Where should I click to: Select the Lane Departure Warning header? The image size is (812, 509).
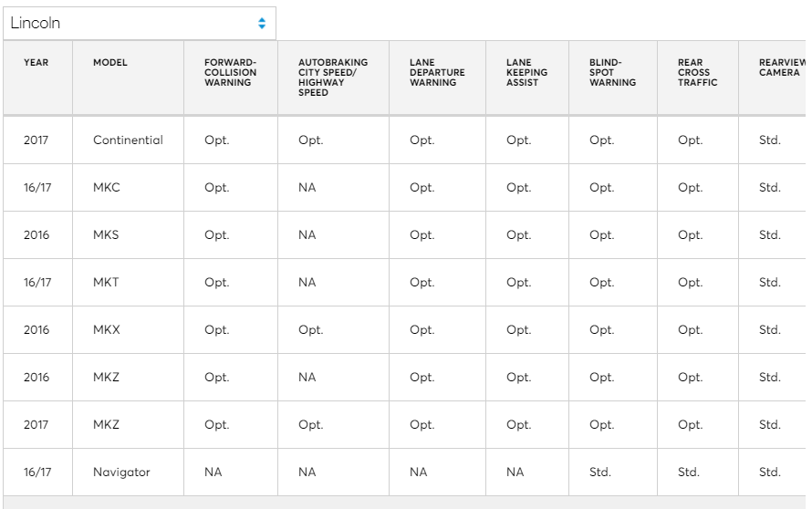437,78
